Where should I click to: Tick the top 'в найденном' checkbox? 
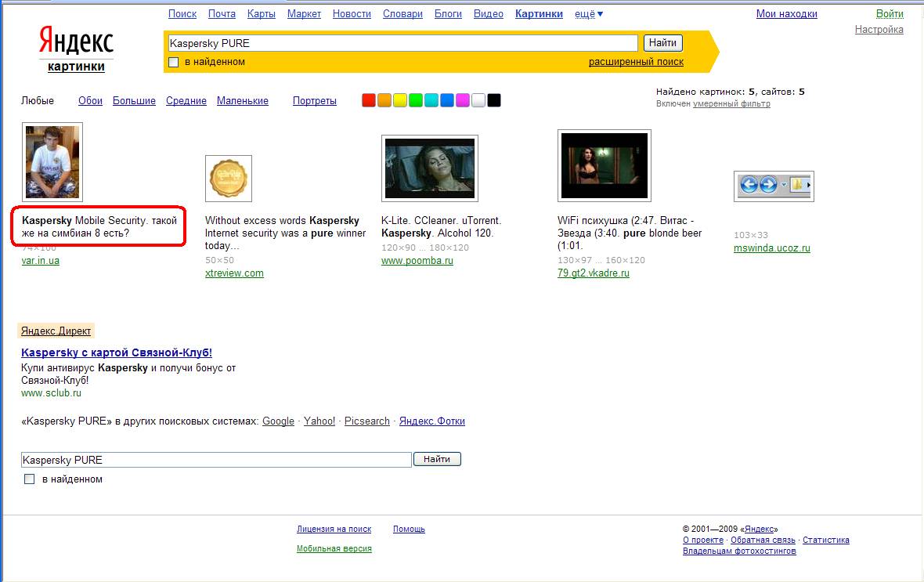click(173, 62)
